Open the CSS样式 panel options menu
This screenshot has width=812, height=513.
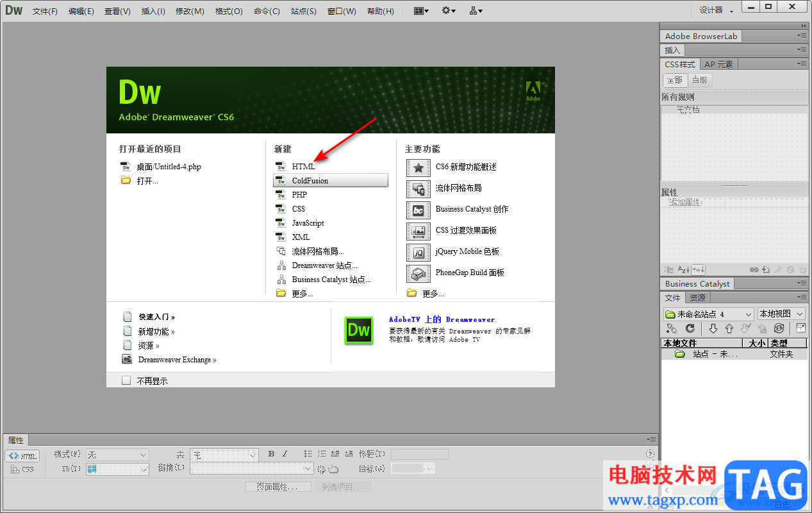click(x=802, y=64)
